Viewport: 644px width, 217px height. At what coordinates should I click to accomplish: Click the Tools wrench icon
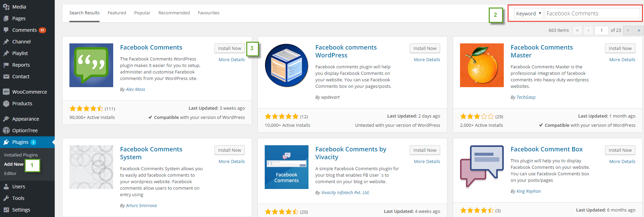pos(6,198)
